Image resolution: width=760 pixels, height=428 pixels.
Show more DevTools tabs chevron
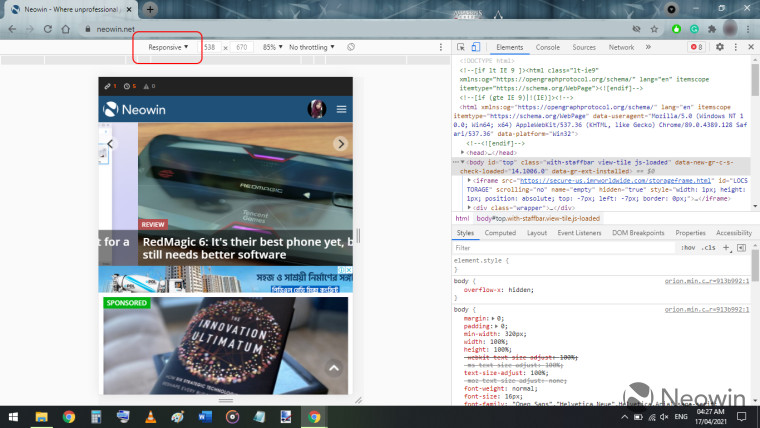pos(648,47)
